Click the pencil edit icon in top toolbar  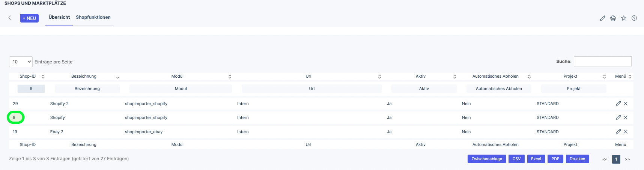[x=602, y=18]
